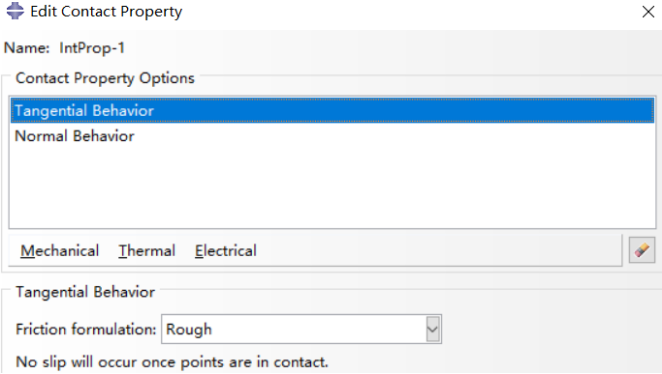Click the Tangential Behavior section heading below menus
This screenshot has height=374, width=662.
coord(85,292)
